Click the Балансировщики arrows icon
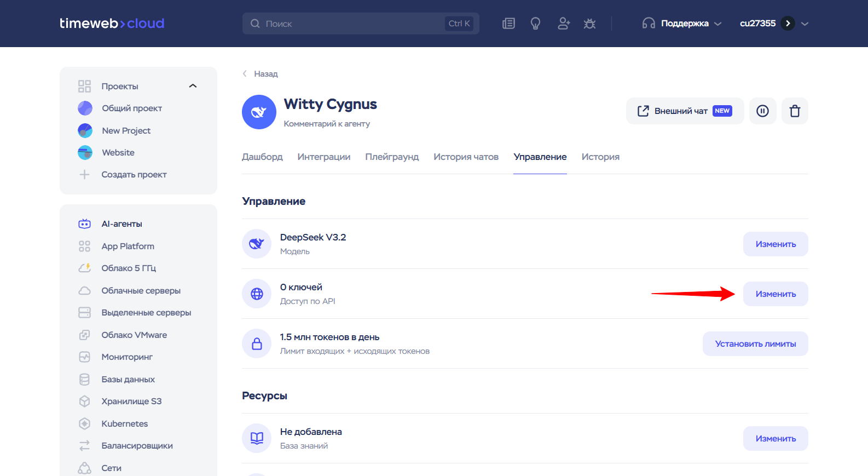This screenshot has width=868, height=476. (84, 446)
